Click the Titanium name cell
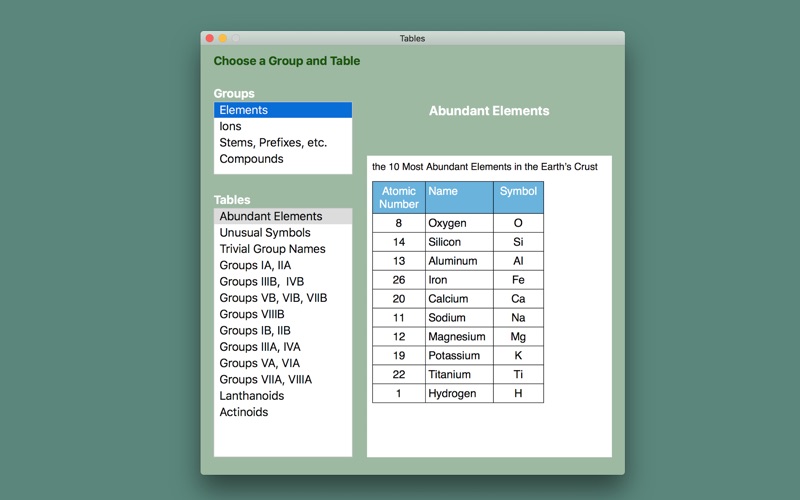Image resolution: width=800 pixels, height=500 pixels. click(459, 374)
